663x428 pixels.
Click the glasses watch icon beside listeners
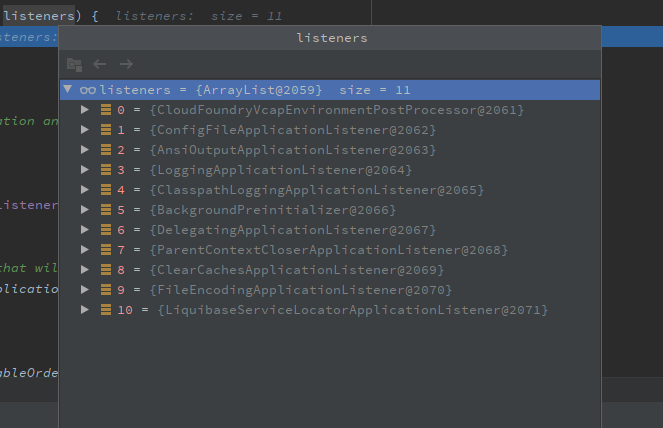88,90
